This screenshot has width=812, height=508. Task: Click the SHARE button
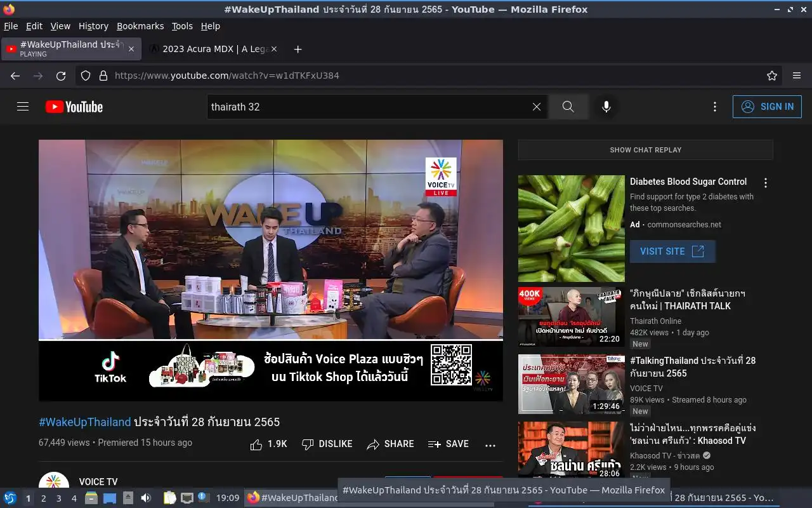[x=390, y=444]
